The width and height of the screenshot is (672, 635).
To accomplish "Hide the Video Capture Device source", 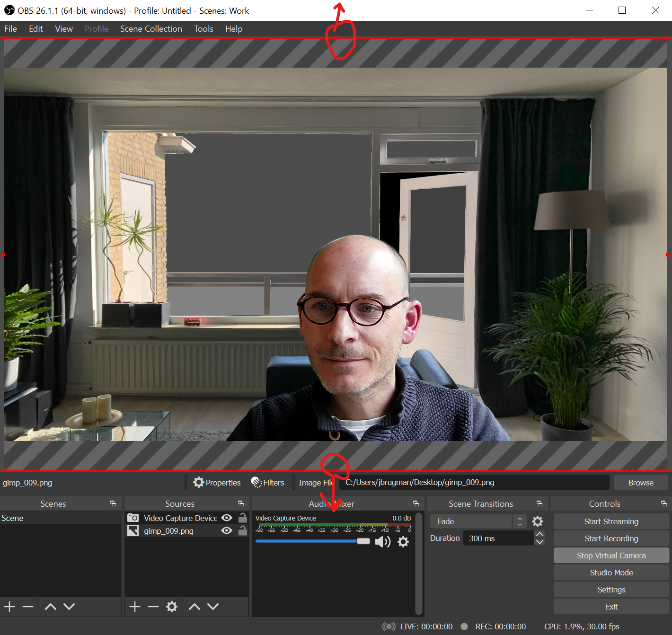I will (227, 518).
